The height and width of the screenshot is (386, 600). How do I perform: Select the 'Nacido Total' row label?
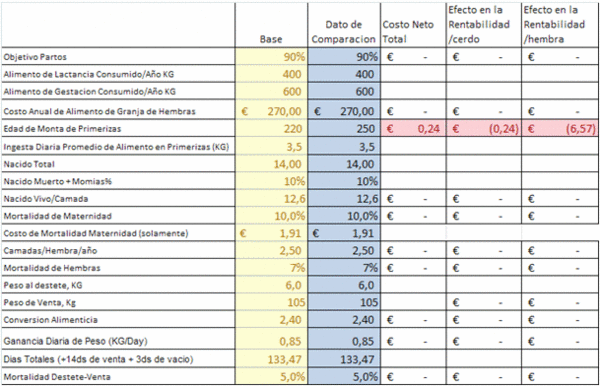pos(29,164)
